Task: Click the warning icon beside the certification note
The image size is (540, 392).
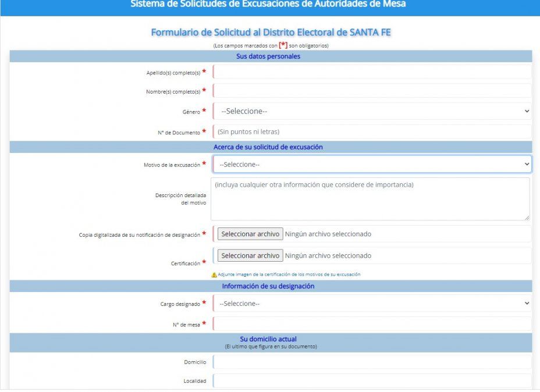Action: 214,275
